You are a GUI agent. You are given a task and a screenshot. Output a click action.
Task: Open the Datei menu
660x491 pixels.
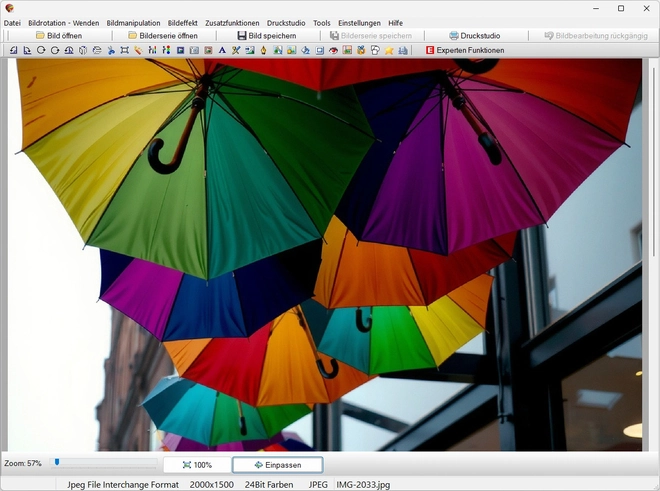pos(12,23)
